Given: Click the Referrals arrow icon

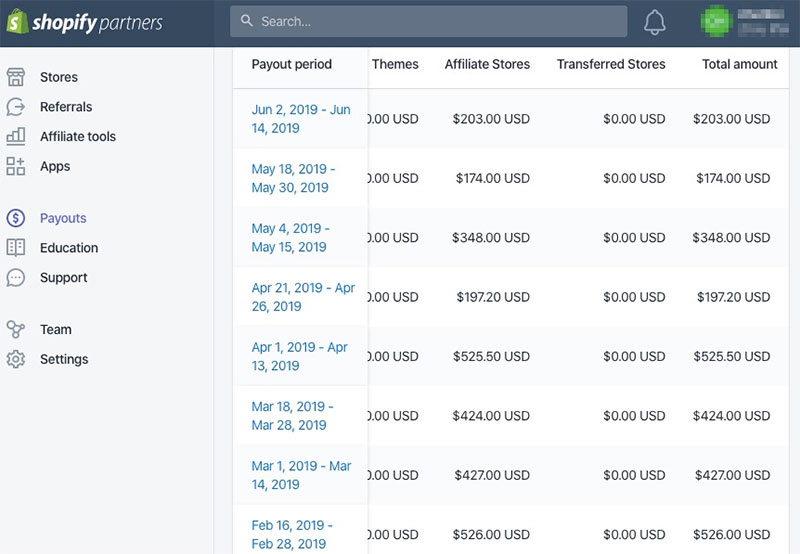Looking at the screenshot, I should [15, 107].
